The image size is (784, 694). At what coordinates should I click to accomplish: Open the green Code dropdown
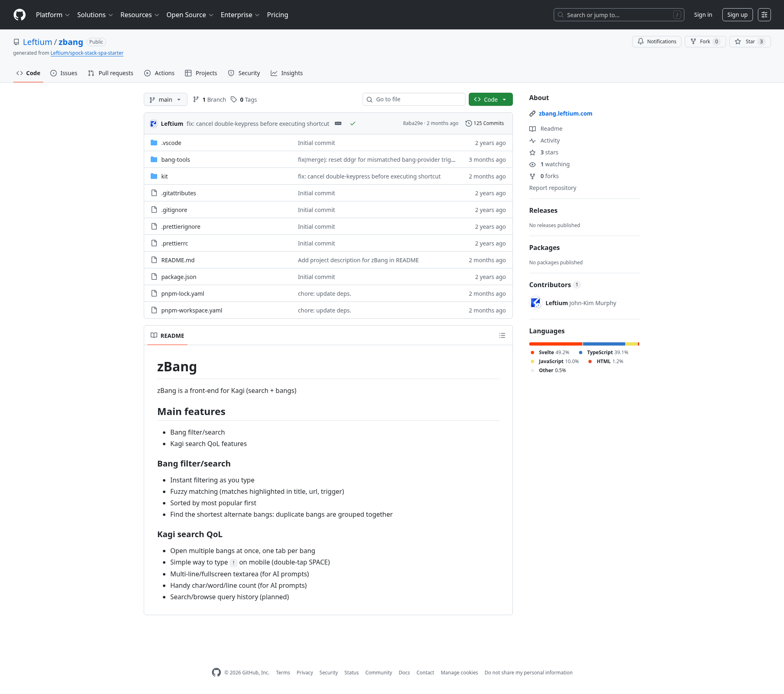click(x=490, y=100)
